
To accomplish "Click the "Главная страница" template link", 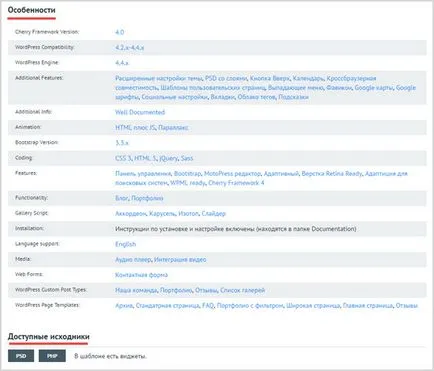I will point(368,306).
